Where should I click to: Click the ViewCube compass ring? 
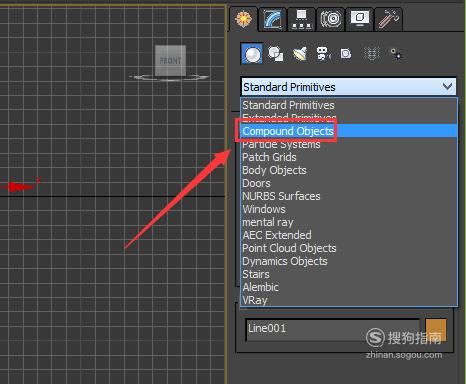point(170,78)
